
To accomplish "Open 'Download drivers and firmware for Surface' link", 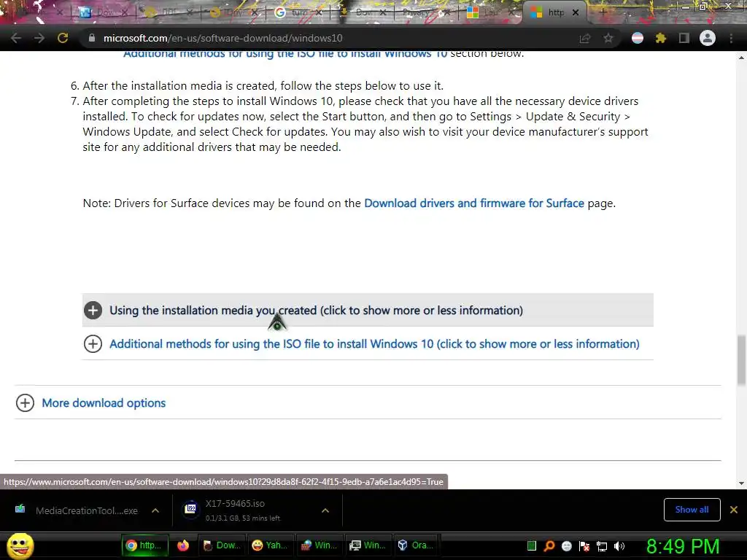I will (x=474, y=203).
